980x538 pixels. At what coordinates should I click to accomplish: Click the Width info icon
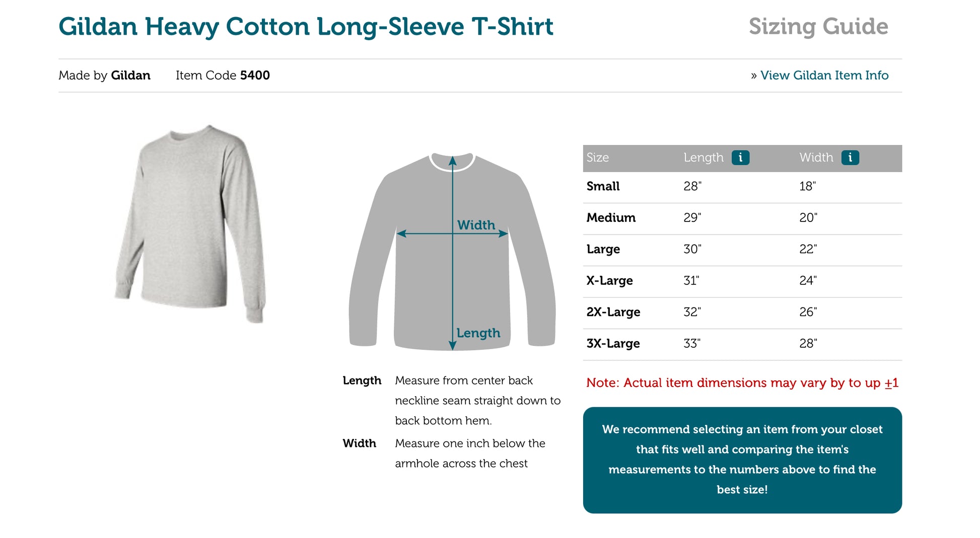click(x=850, y=158)
